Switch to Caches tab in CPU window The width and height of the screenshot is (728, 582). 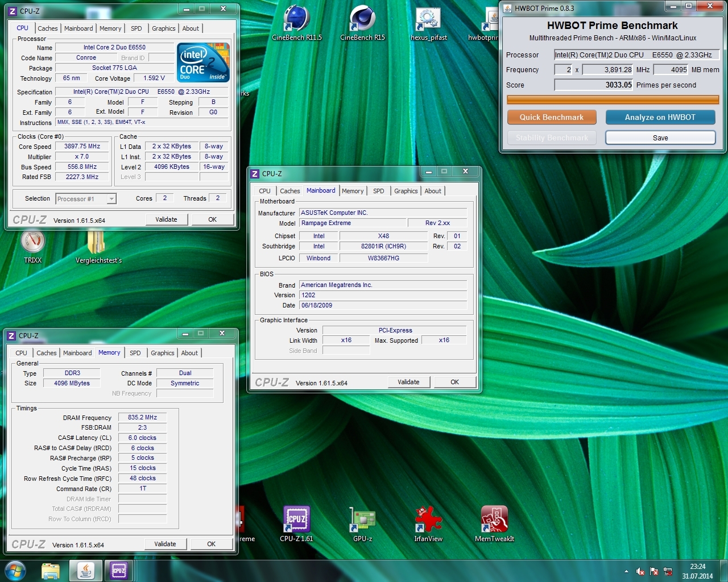click(48, 28)
